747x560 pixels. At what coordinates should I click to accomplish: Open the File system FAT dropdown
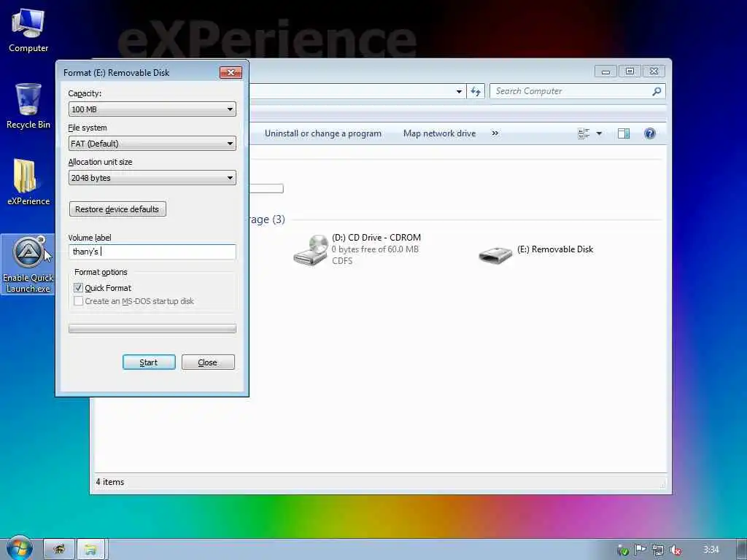152,144
